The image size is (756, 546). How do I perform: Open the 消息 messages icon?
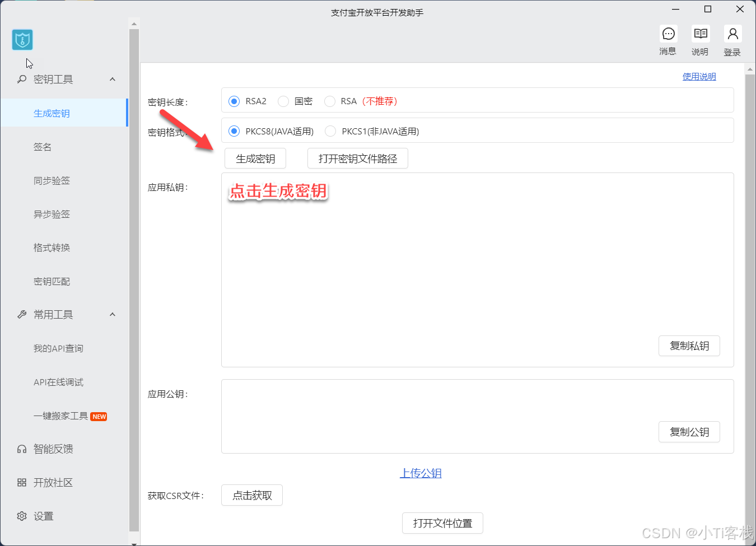(x=668, y=34)
